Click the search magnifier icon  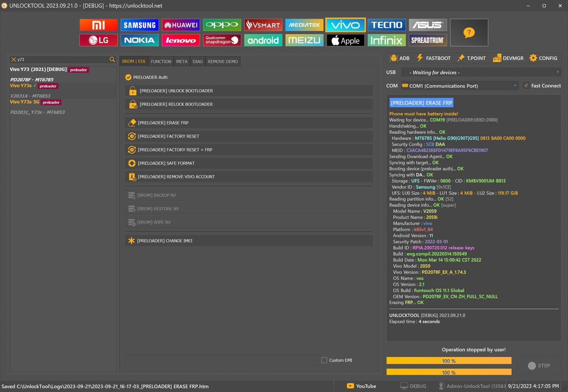(x=112, y=59)
